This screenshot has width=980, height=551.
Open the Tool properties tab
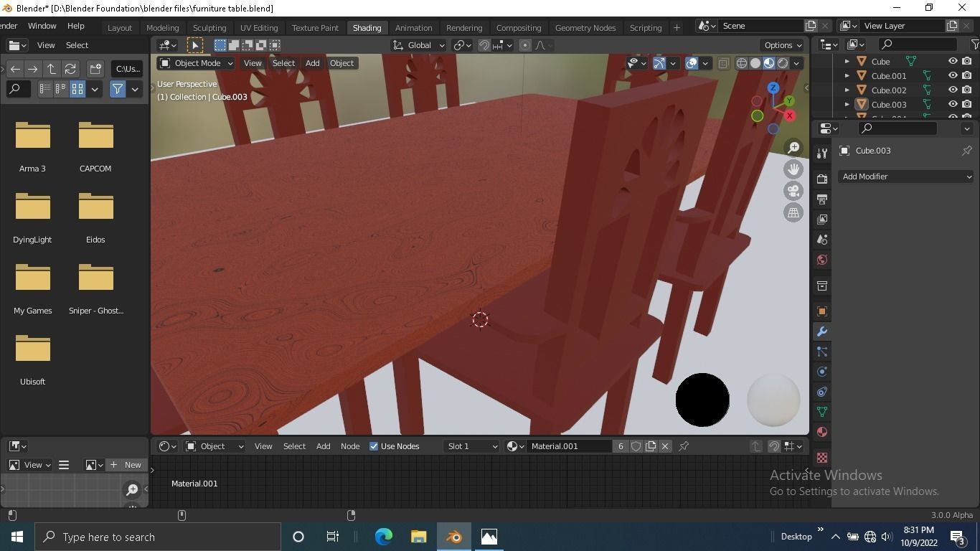[822, 153]
